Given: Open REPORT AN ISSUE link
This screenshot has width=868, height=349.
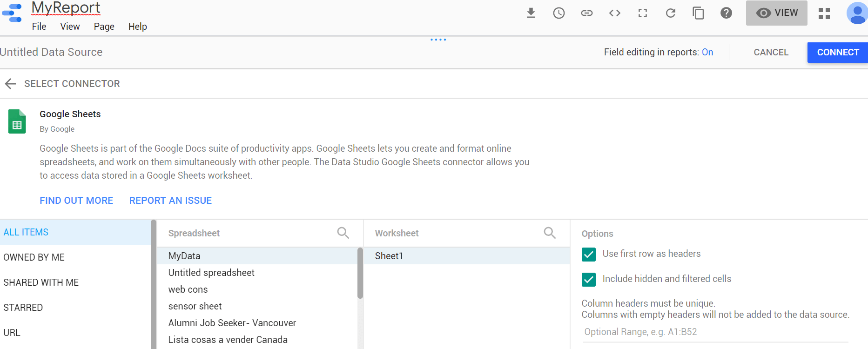Looking at the screenshot, I should pyautogui.click(x=170, y=201).
